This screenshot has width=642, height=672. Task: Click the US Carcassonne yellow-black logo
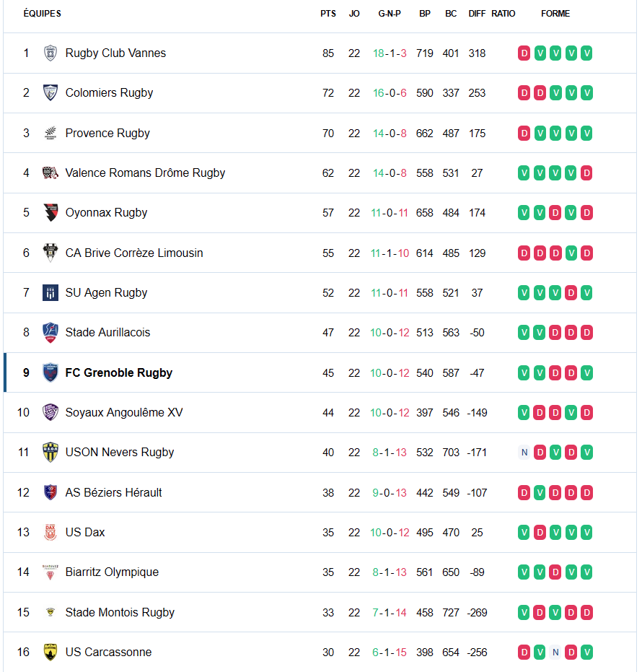(50, 653)
